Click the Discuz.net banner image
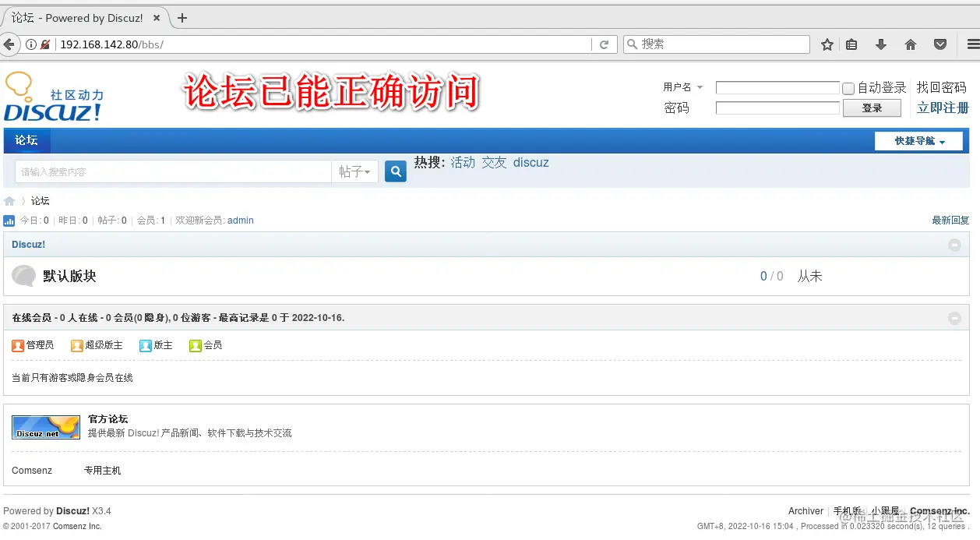Viewport: 980px width, 540px height. 46,427
